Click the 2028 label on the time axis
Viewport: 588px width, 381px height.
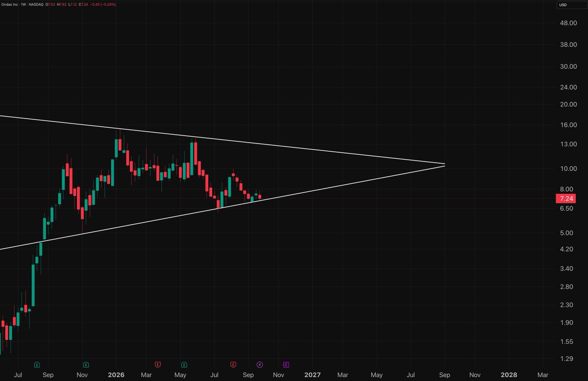[509, 375]
